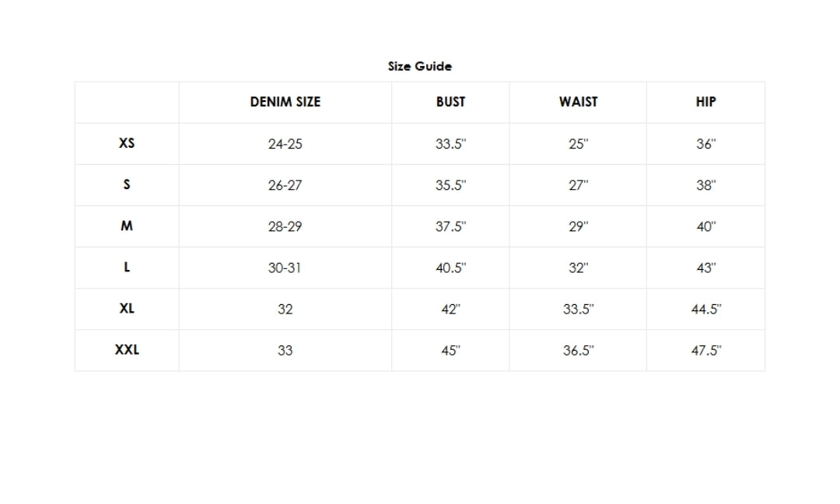Click the 27" waist measurement cell
Viewport: 840px width, 504px height.
pyautogui.click(x=578, y=185)
